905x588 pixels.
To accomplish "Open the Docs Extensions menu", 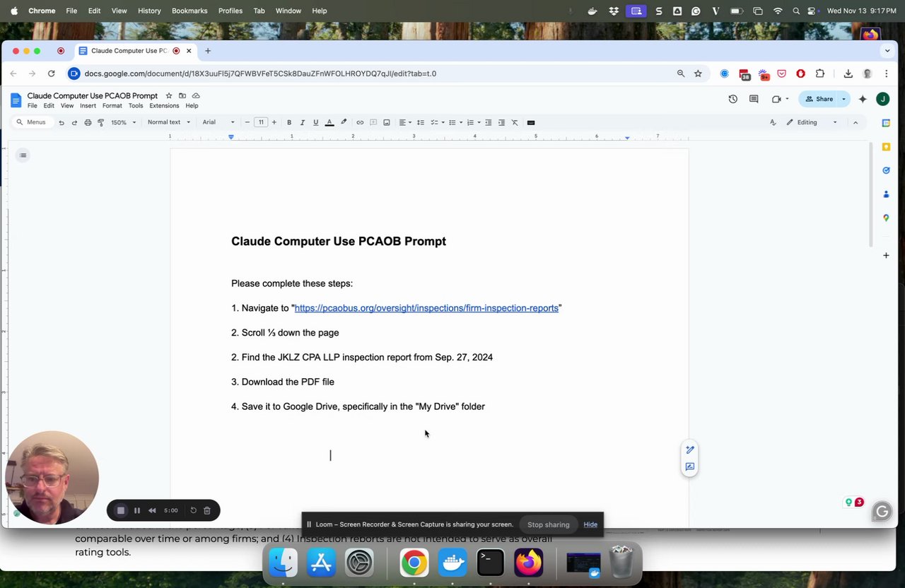I will [164, 106].
